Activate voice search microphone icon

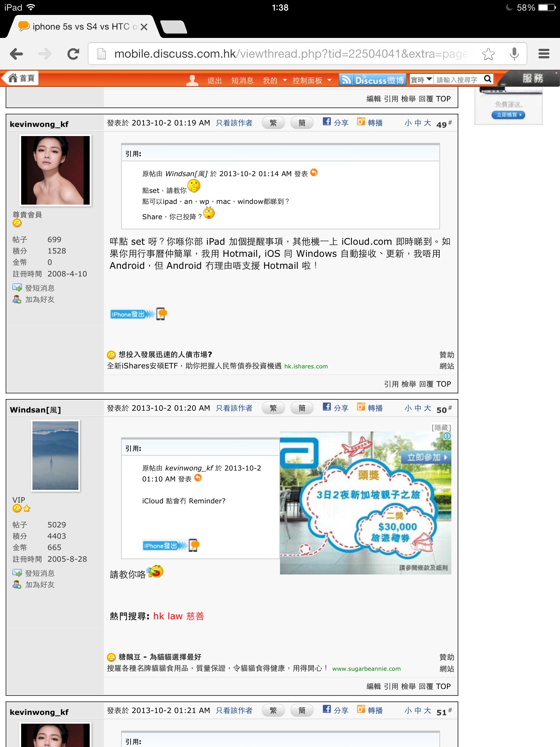click(x=514, y=54)
